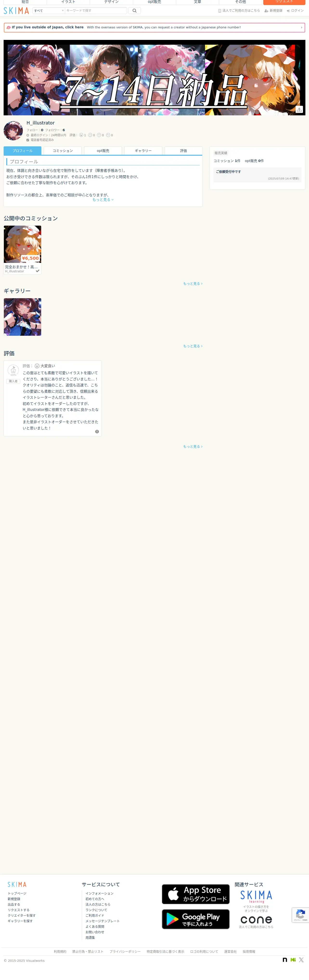Open footer link トップページ
This screenshot has height=980, width=309.
click(17, 893)
